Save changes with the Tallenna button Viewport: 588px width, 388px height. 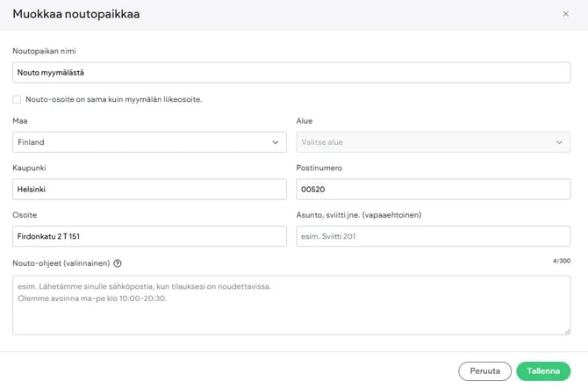point(542,370)
